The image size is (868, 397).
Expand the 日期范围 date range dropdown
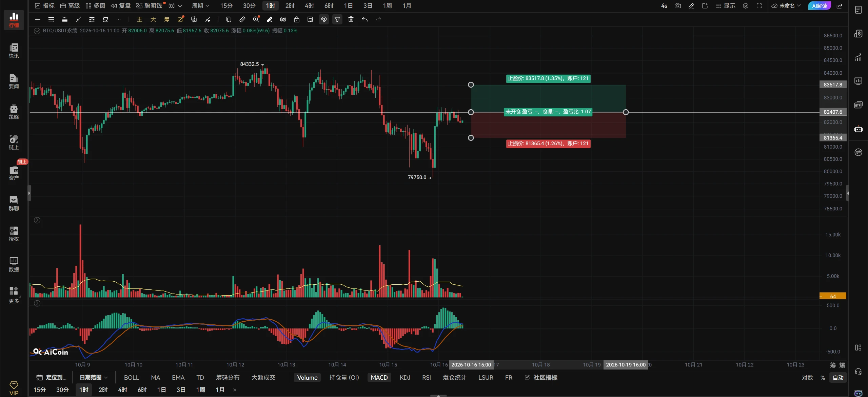(x=94, y=378)
